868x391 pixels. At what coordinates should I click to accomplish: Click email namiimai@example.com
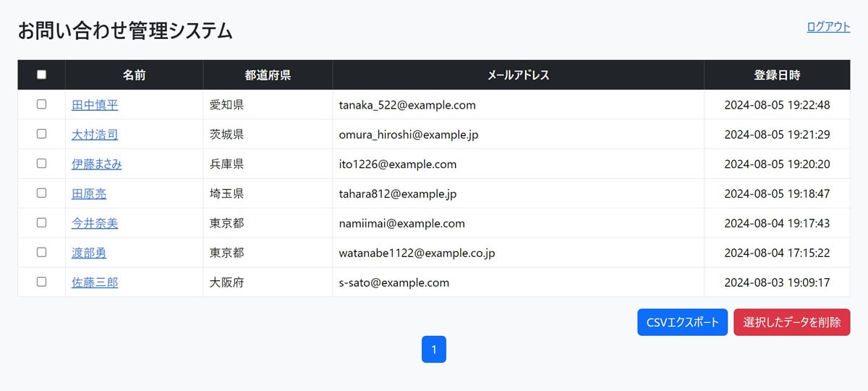tap(402, 223)
